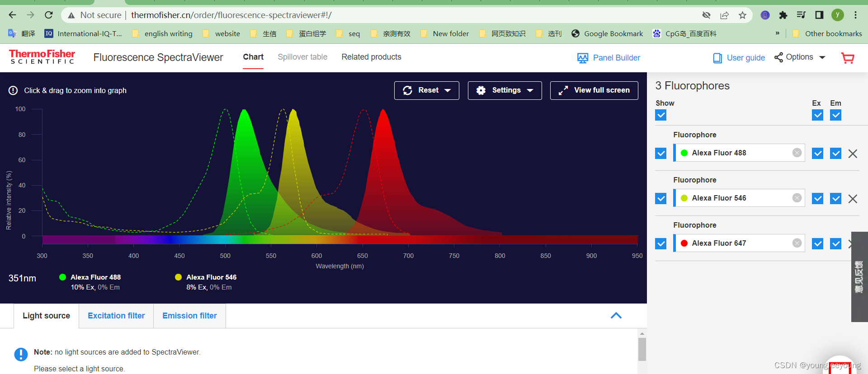Click View full screen button
The width and height of the screenshot is (868, 374).
click(594, 90)
